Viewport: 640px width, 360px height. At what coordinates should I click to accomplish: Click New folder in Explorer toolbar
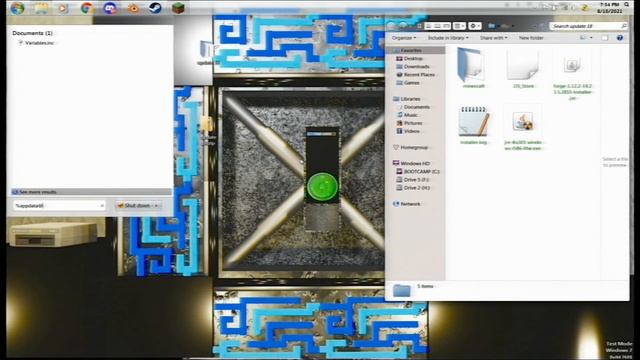click(531, 38)
